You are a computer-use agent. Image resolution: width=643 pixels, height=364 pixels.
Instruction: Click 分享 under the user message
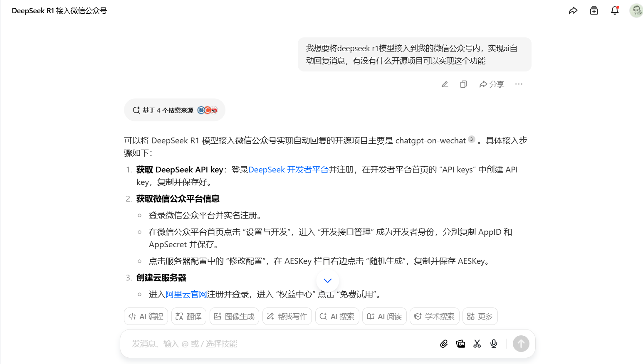click(492, 84)
